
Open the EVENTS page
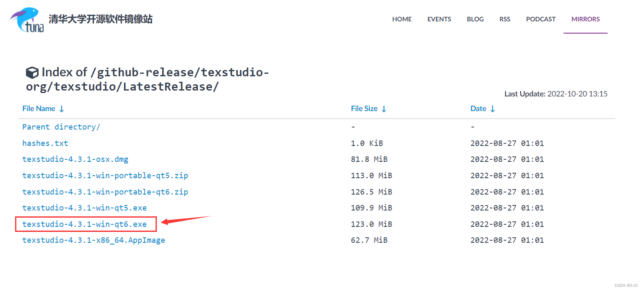tap(439, 19)
